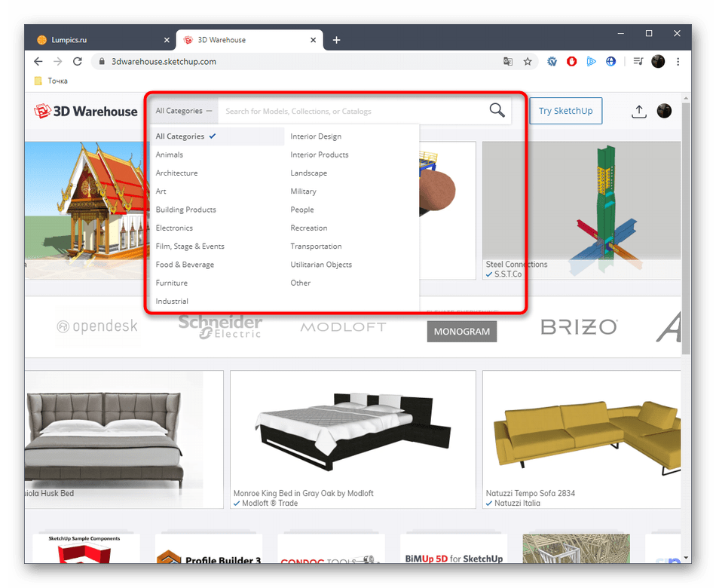Switch to the Lumpics.ru tab

tap(98, 40)
